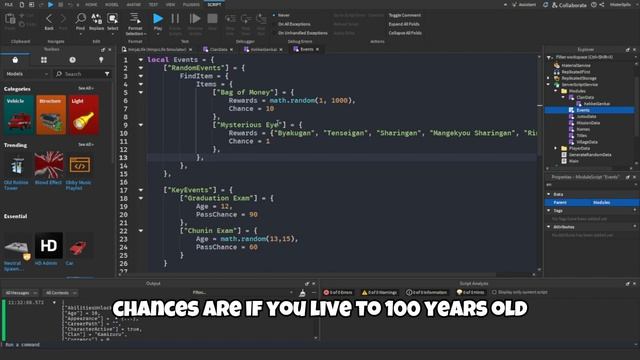Screen dimensions: 640x360
Task: Select the Light category tile
Action: click(x=84, y=115)
